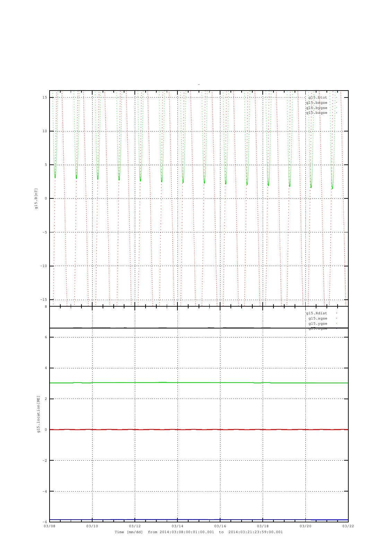
Task: Click the red xgse line in location plot
Action: coord(199,429)
